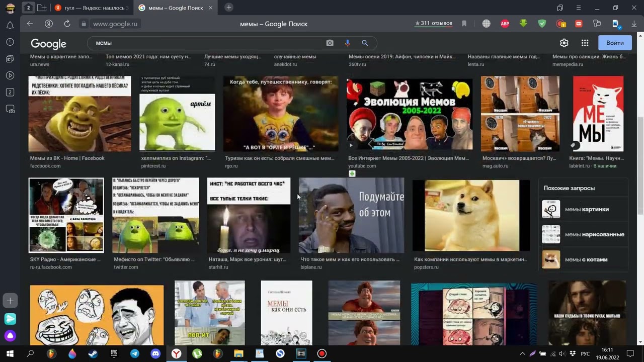The image size is (644, 362).
Task: Switch input language РУС in tray
Action: point(585,354)
